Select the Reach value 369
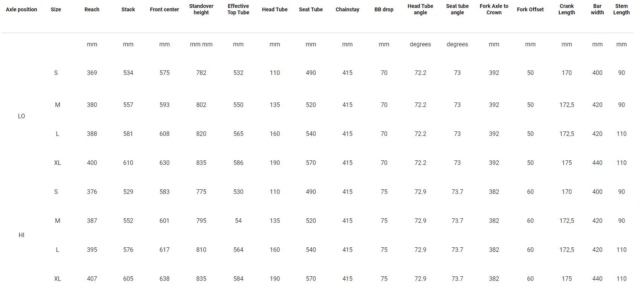 92,73
